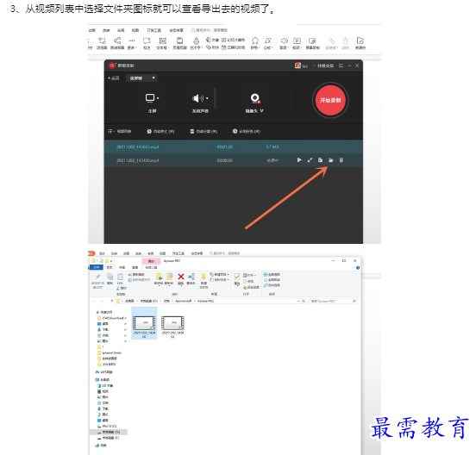Screen dimensions: 476x455
Task: Open the File tab in Explorer
Action: click(x=97, y=267)
